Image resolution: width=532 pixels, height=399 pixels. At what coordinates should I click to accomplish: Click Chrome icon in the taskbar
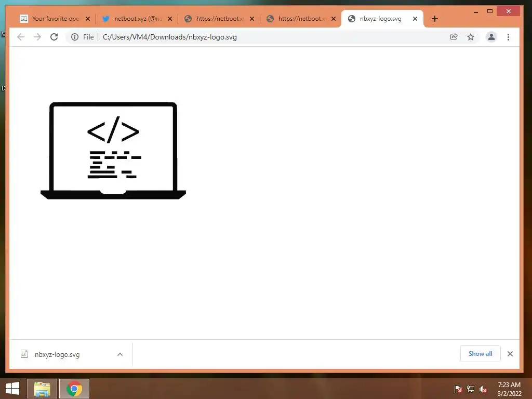(x=74, y=389)
